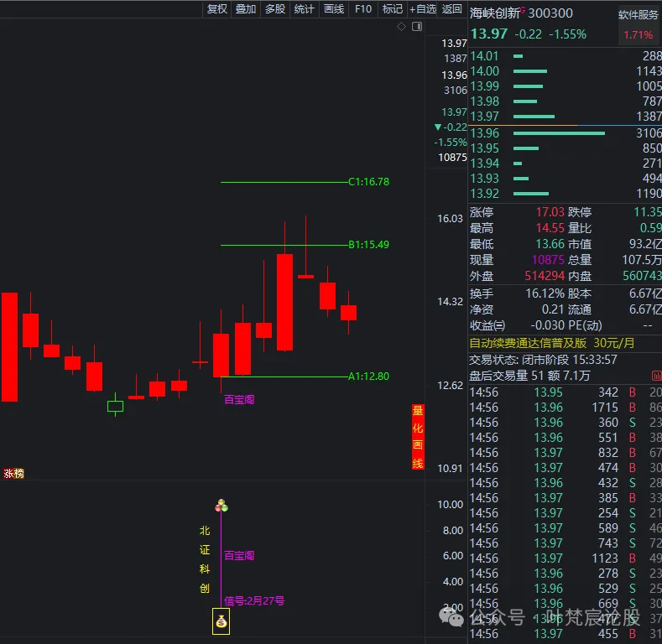662x644 pixels.
Task: Open the 叠加 overlay menu
Action: 246,9
